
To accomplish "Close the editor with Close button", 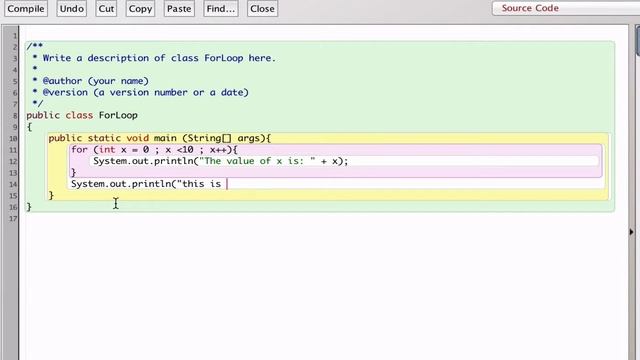I will coord(262,9).
